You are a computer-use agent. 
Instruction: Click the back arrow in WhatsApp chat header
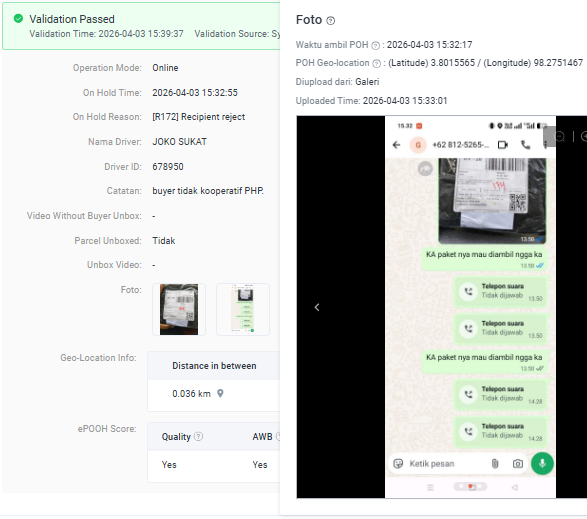pyautogui.click(x=396, y=145)
